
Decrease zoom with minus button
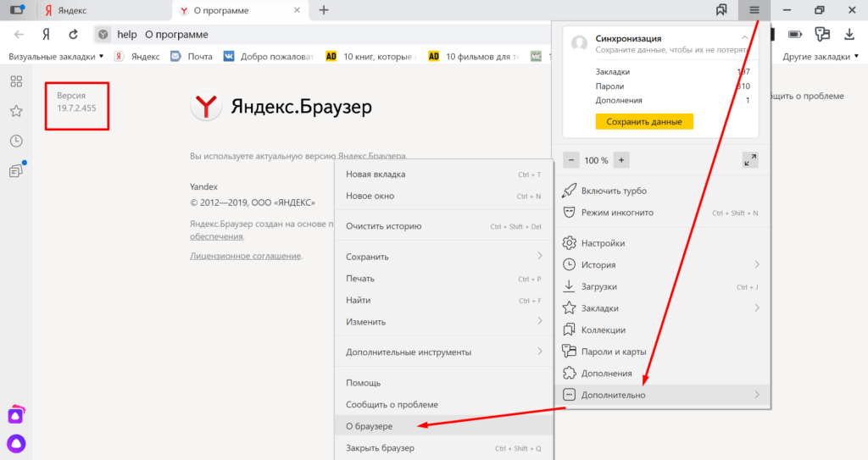point(571,160)
